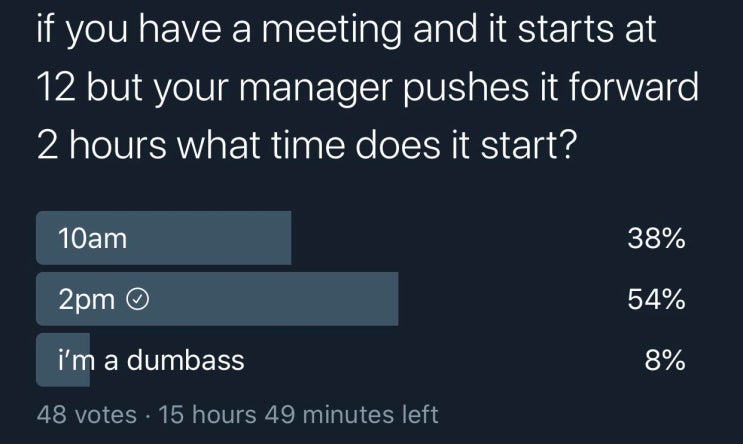Screen dimensions: 743x444
Task: Click the 54% result percentage
Action: 656,299
